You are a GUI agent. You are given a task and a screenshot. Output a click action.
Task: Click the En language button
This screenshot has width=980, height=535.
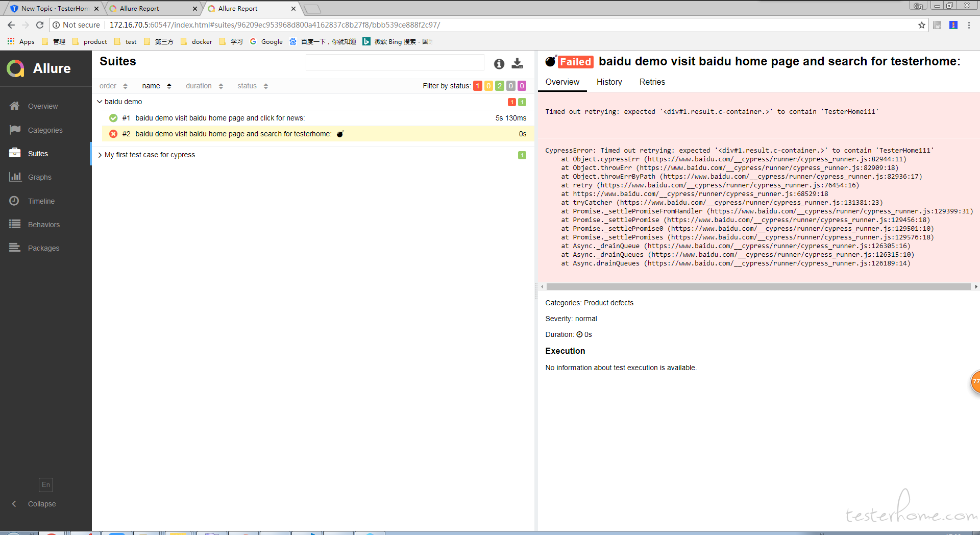tap(45, 484)
